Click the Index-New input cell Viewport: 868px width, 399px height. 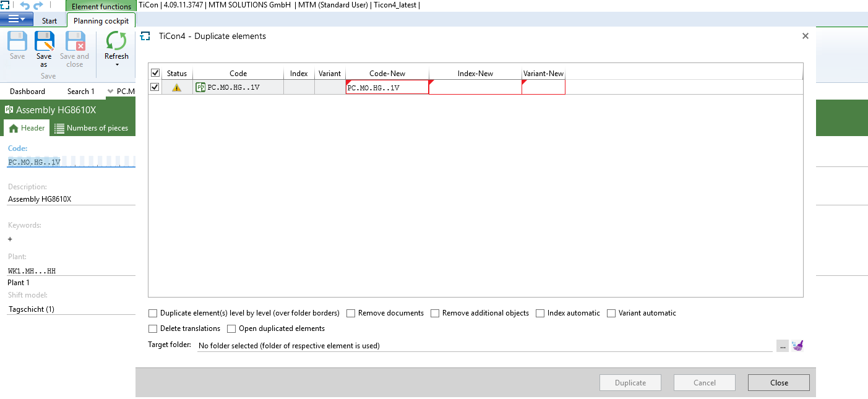pos(475,88)
